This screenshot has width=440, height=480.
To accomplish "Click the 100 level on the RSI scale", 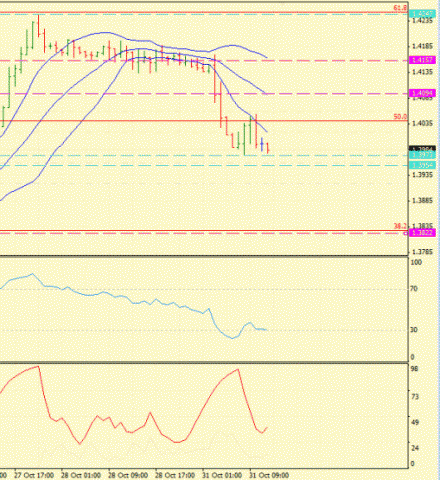I will [416, 263].
